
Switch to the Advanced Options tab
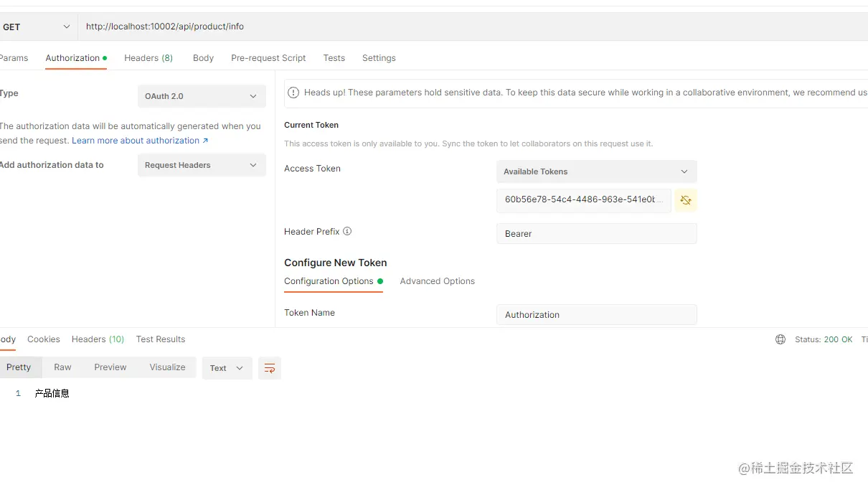coord(437,281)
